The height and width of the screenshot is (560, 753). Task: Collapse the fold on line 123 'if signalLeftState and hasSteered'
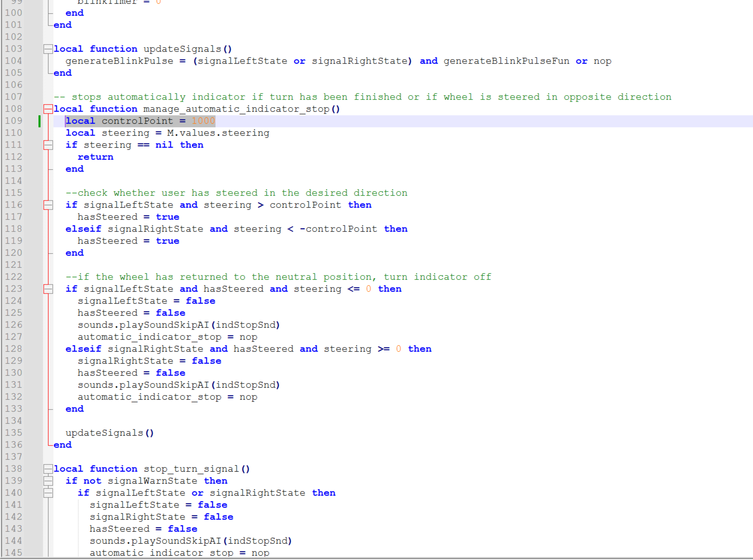click(48, 289)
